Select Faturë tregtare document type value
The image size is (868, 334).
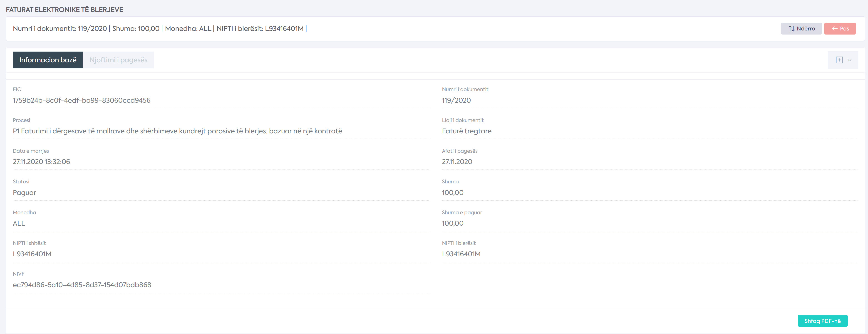point(467,131)
